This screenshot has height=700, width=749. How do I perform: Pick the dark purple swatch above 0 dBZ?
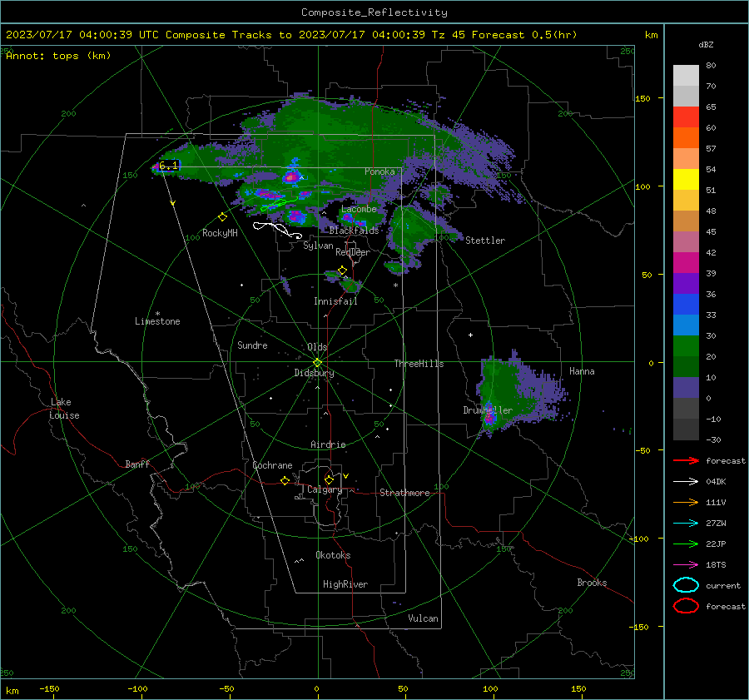(x=686, y=387)
